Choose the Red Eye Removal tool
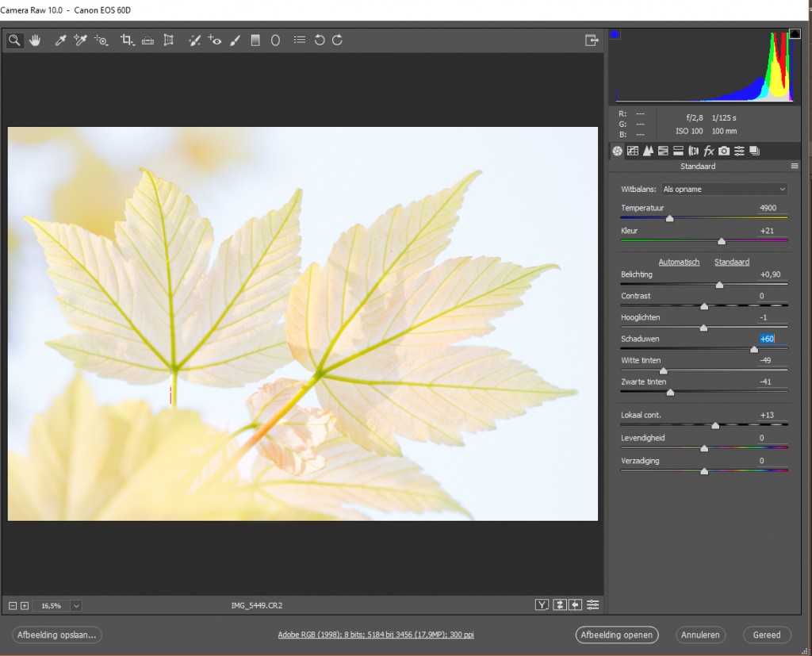 point(214,40)
